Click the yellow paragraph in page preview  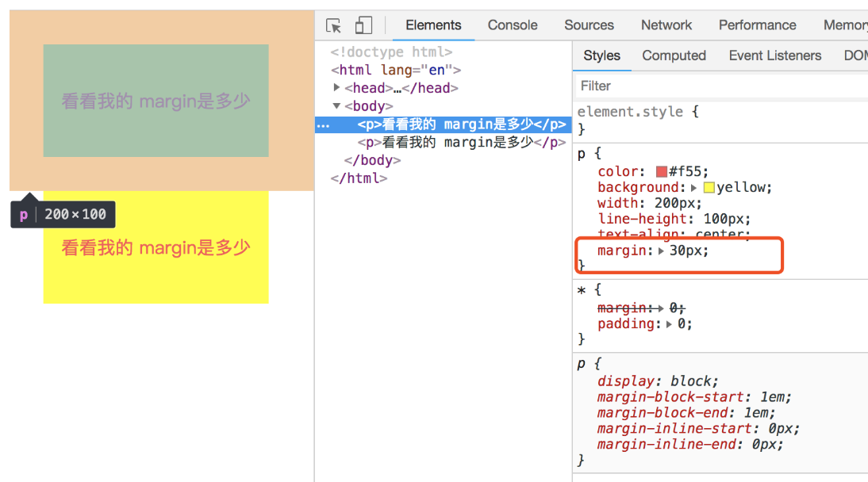[x=156, y=247]
